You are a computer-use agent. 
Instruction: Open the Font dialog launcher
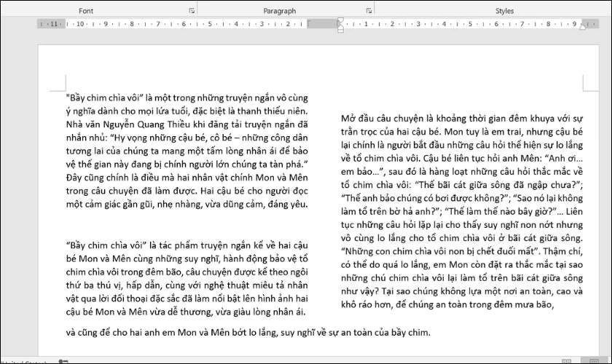point(192,11)
